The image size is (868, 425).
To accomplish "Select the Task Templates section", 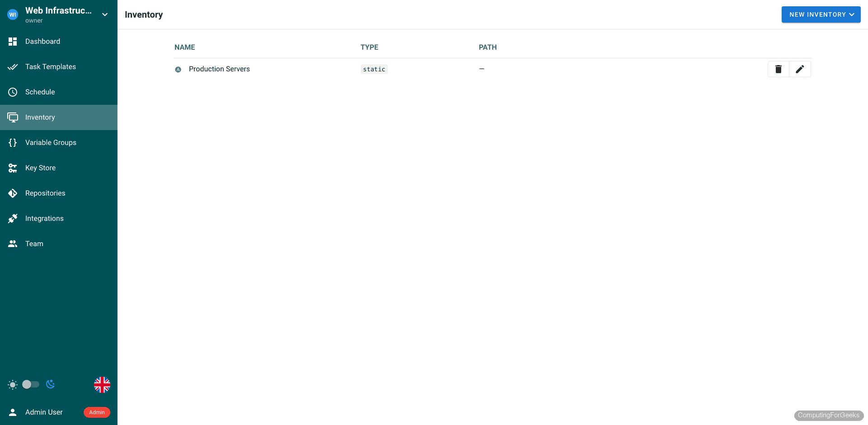I will coord(50,66).
